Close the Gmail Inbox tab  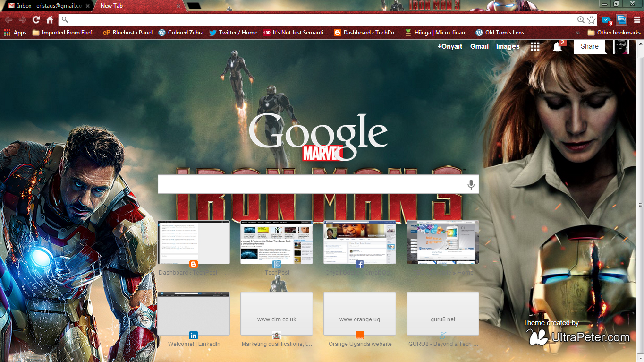click(87, 6)
